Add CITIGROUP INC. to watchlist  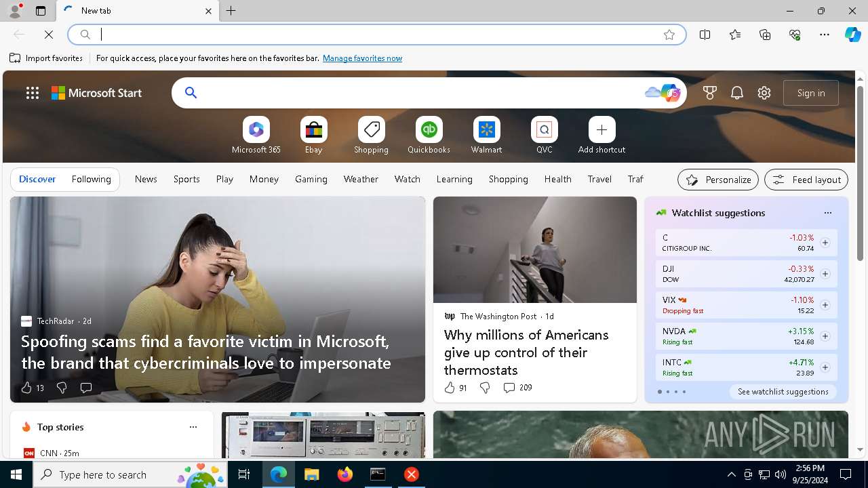[x=825, y=243]
